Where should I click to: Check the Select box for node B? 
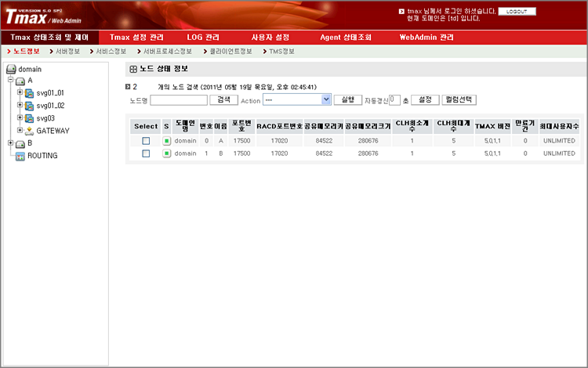146,153
